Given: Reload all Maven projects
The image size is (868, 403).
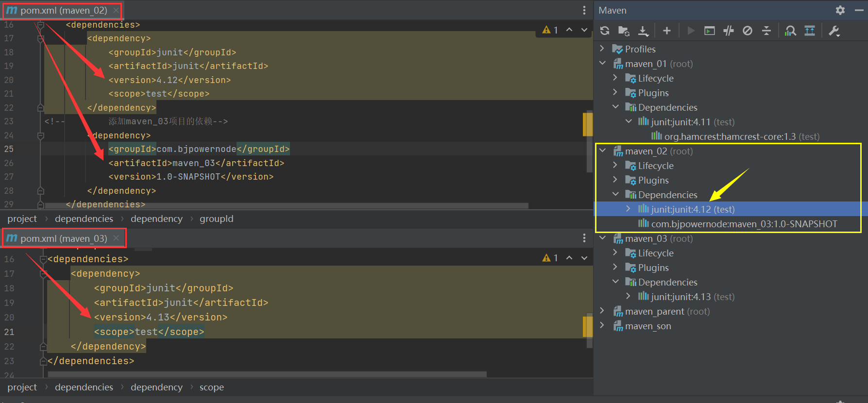Looking at the screenshot, I should click(x=605, y=31).
